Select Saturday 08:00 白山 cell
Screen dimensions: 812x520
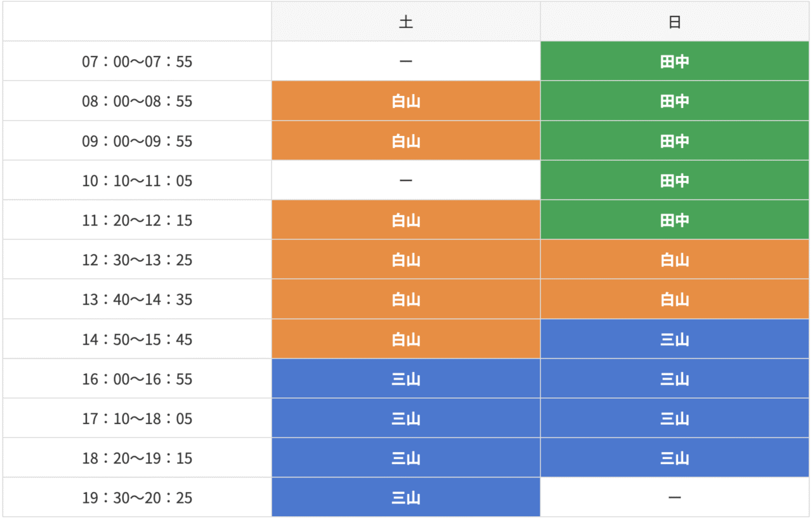[406, 102]
